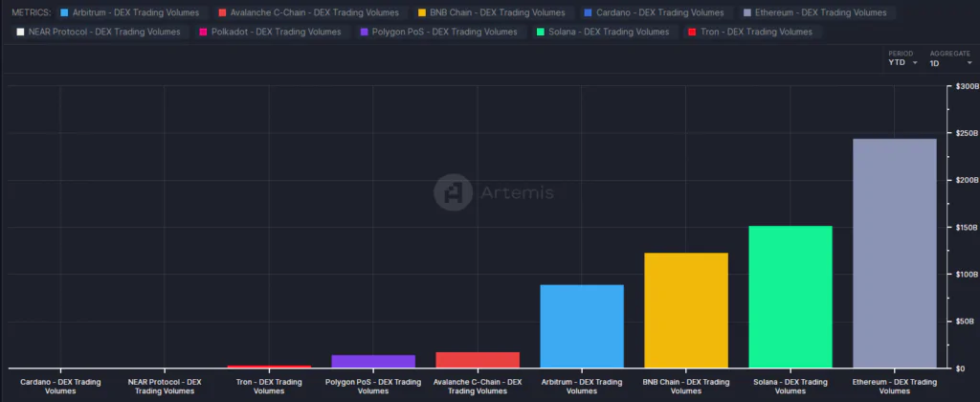This screenshot has width=980, height=402.
Task: Toggle the Arbitrum DEX Trading Volumes metric
Action: 130,12
